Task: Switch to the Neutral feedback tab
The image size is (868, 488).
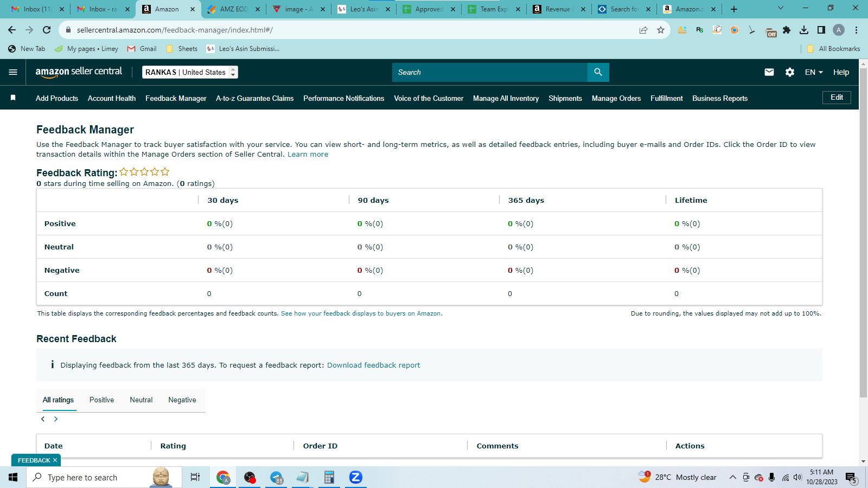Action: point(141,400)
